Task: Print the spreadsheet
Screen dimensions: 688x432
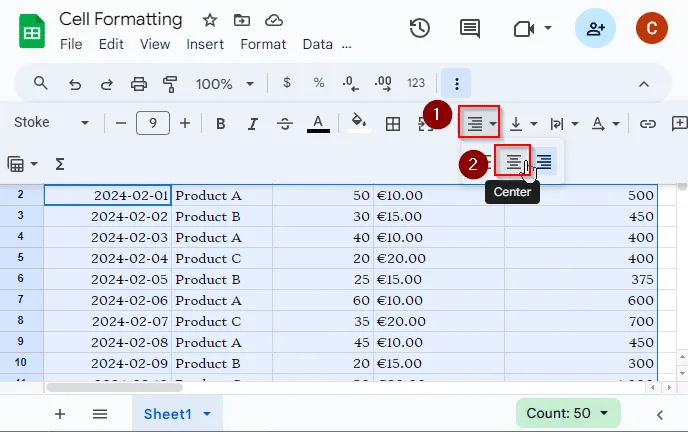Action: pos(139,83)
